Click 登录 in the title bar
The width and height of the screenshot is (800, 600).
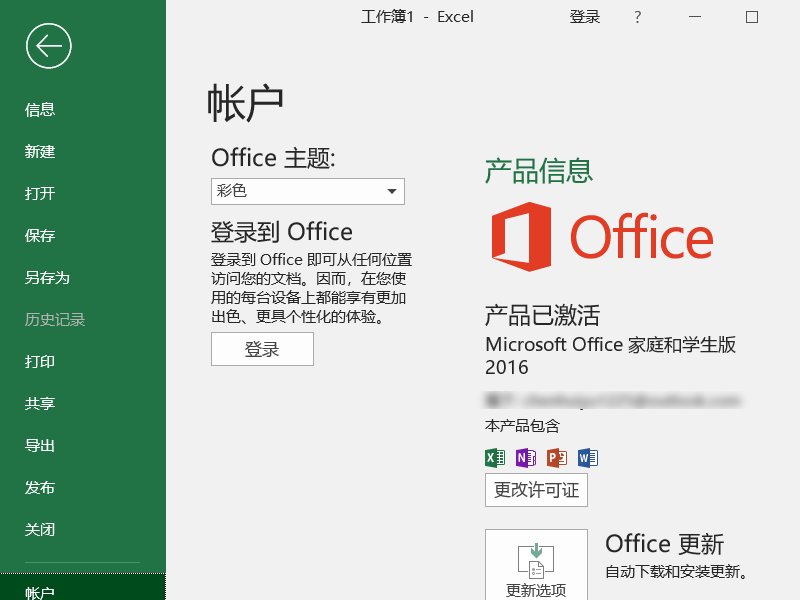point(584,16)
